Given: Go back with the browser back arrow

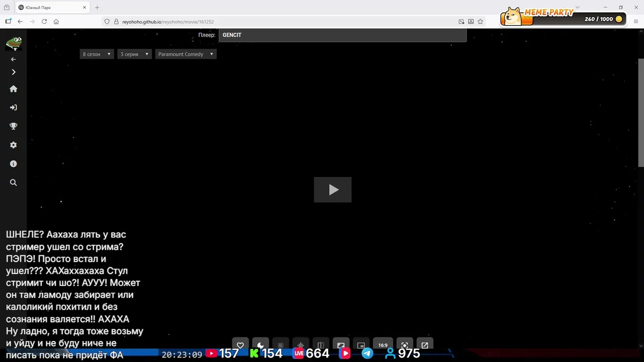Looking at the screenshot, I should 20,22.
